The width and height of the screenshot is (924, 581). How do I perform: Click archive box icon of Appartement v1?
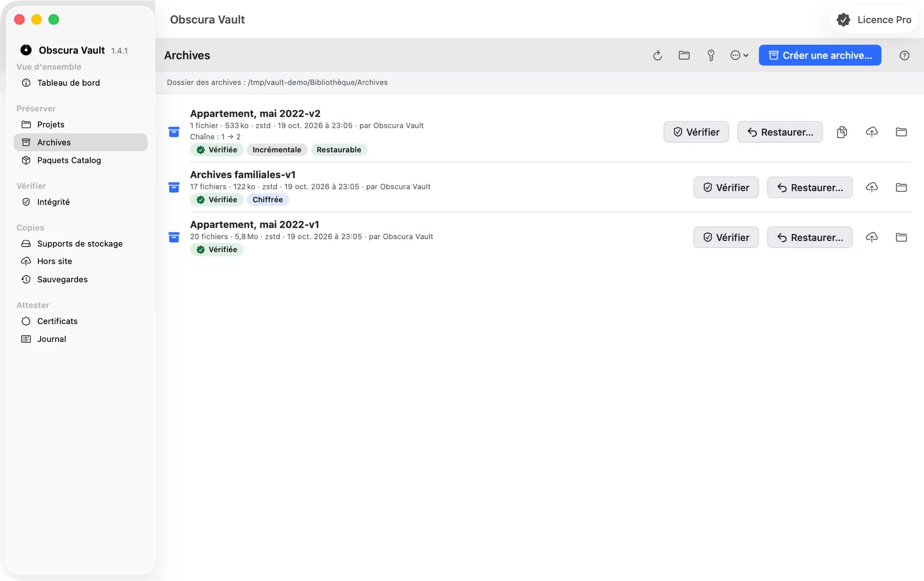click(x=174, y=237)
